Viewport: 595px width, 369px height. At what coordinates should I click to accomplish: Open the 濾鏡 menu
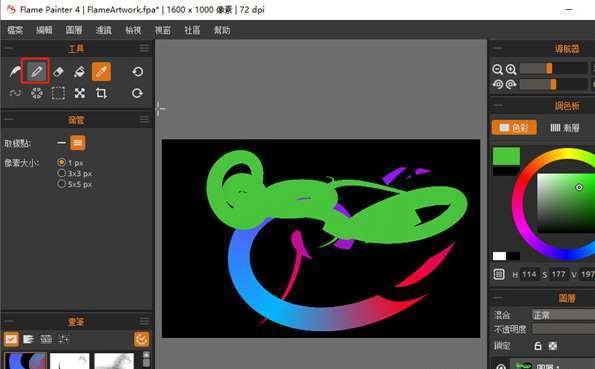pos(104,30)
